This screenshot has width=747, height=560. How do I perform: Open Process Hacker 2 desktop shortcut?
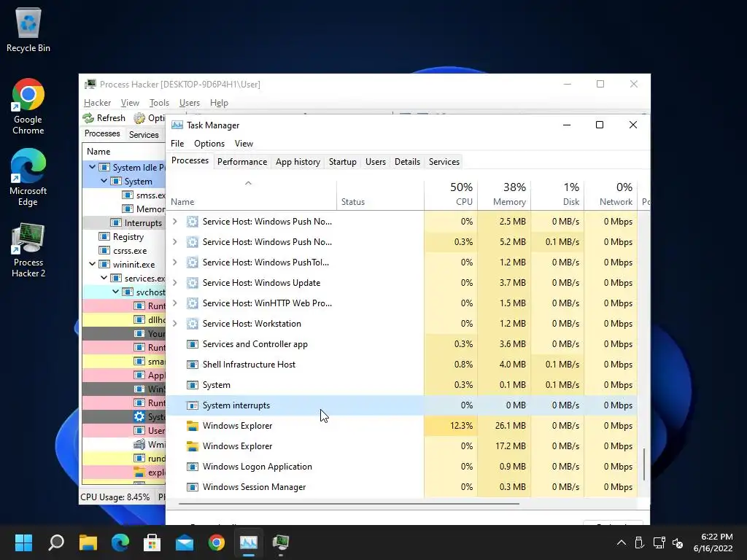pyautogui.click(x=28, y=250)
